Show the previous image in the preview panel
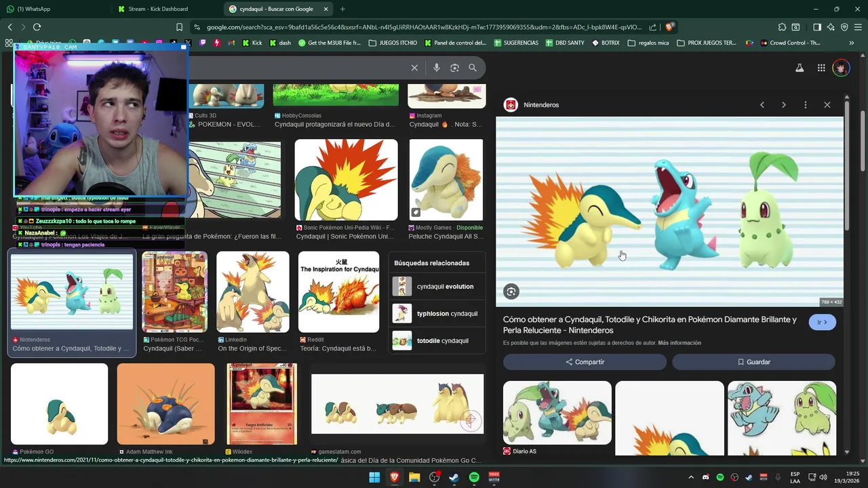Viewport: 868px width, 488px height. coord(762,105)
